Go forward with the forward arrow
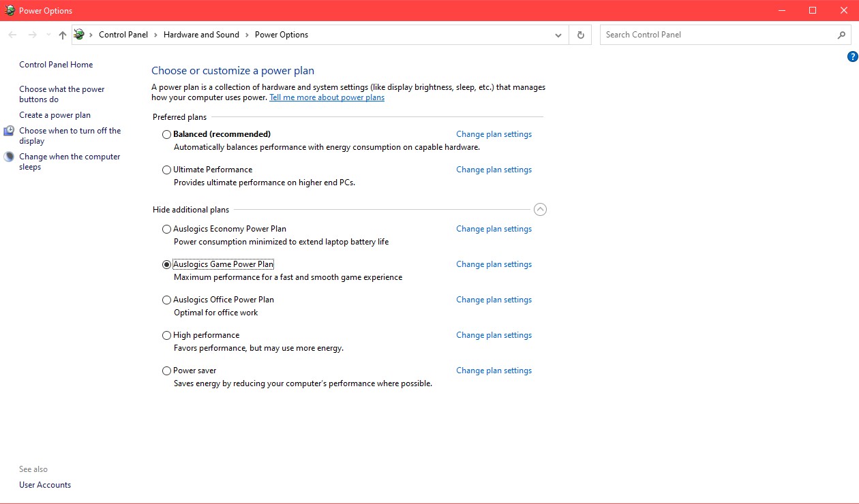Screen dimensions: 859x504 pos(32,35)
